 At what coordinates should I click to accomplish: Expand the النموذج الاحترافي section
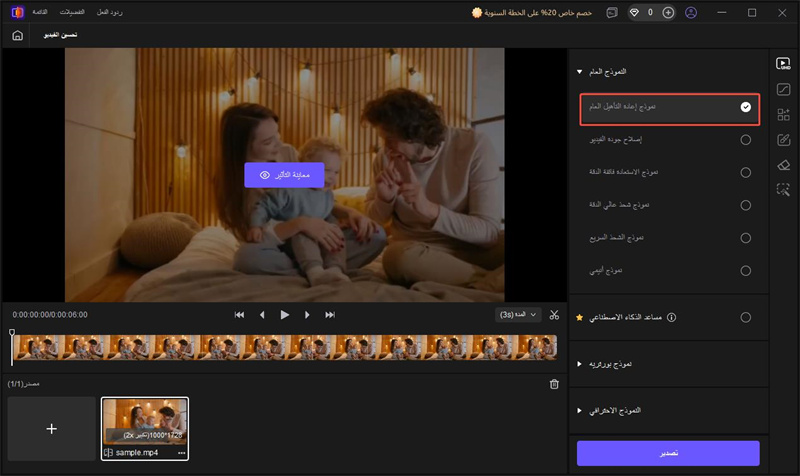pyautogui.click(x=579, y=411)
